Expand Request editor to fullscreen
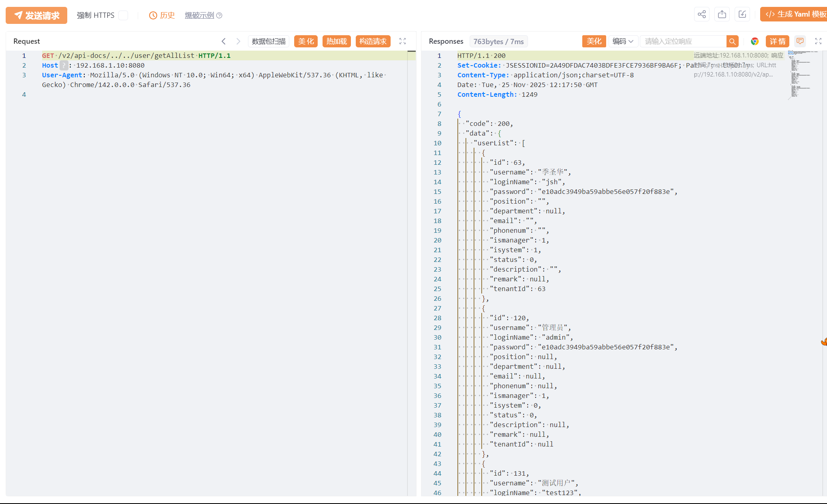This screenshot has width=827, height=504. click(x=402, y=41)
